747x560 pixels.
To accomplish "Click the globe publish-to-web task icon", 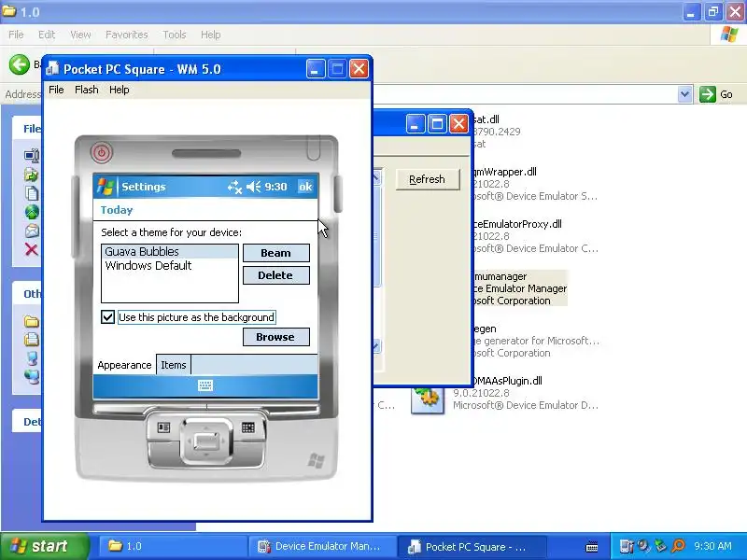I will pyautogui.click(x=32, y=212).
